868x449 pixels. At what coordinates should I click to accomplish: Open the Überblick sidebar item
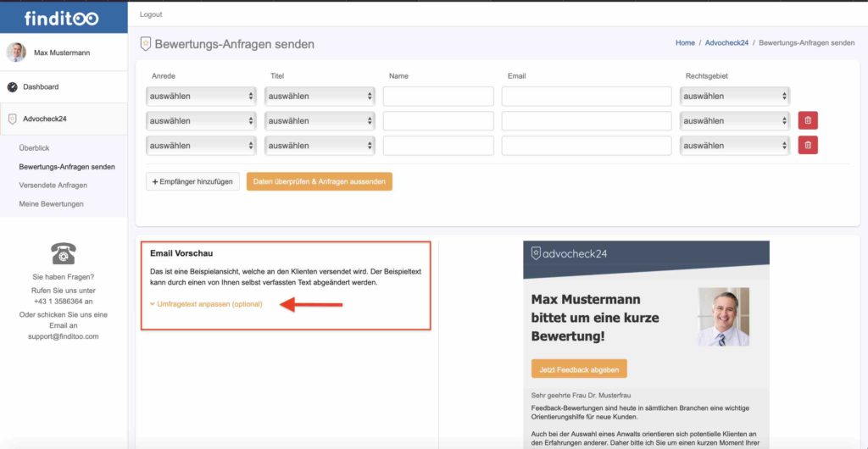point(34,148)
